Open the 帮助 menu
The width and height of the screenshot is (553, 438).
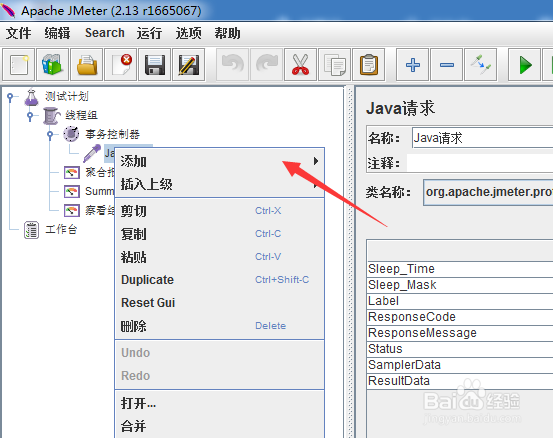[x=227, y=33]
